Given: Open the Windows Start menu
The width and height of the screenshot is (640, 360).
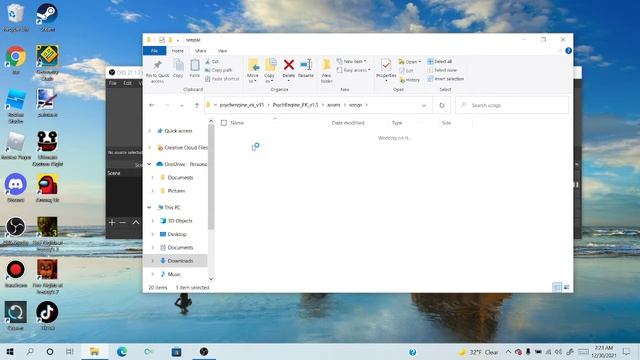Looking at the screenshot, I should tap(10, 352).
